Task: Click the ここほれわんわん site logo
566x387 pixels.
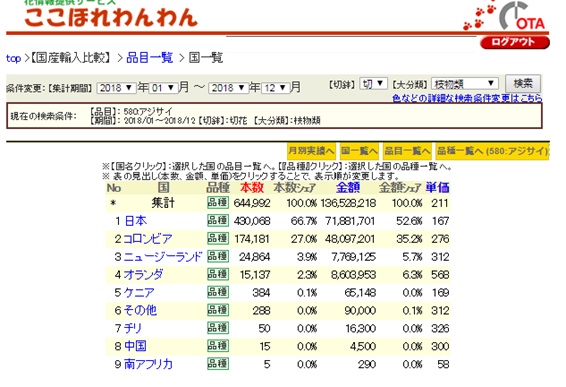Action: click(111, 17)
